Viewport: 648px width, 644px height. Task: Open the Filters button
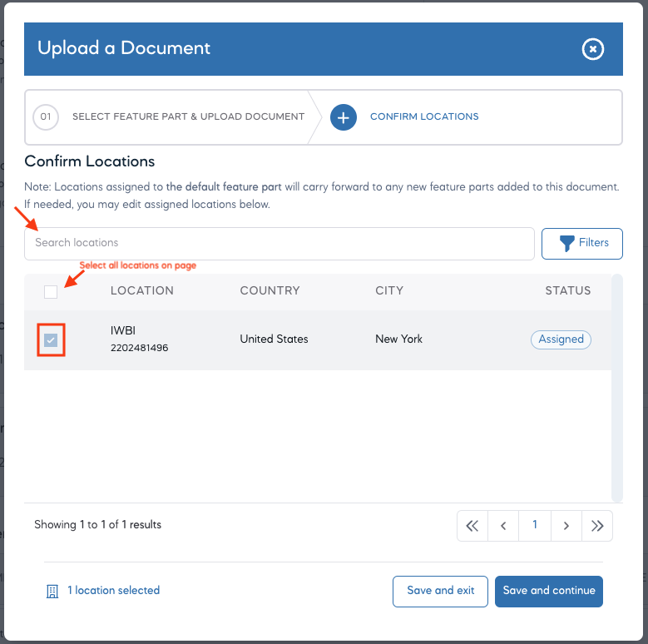pos(582,244)
